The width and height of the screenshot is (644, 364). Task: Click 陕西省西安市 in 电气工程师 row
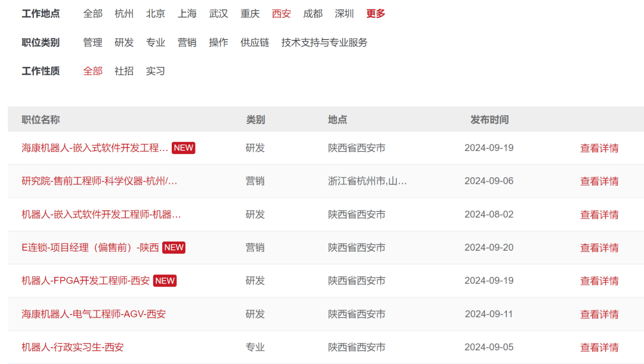357,314
